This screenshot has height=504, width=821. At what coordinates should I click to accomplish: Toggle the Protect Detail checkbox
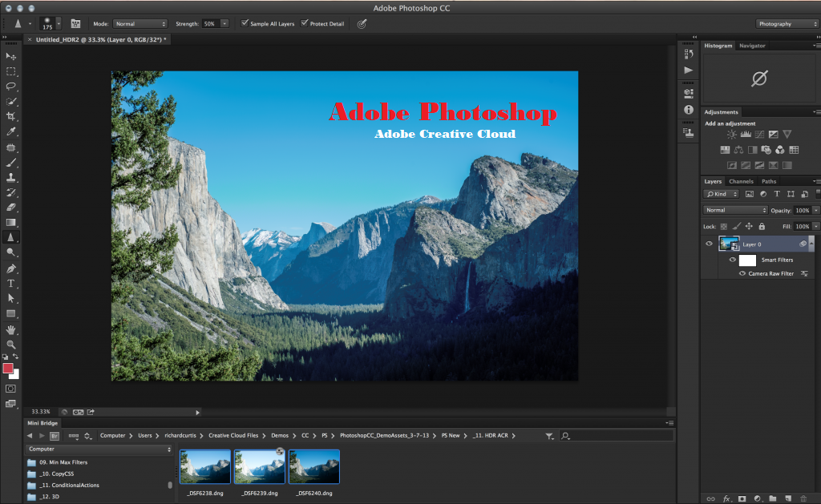click(304, 23)
